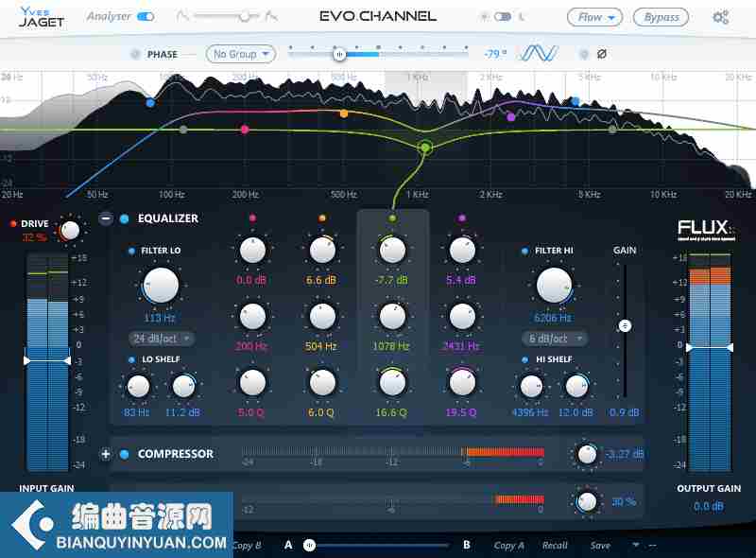
Task: Select preset slot B
Action: coord(467,545)
